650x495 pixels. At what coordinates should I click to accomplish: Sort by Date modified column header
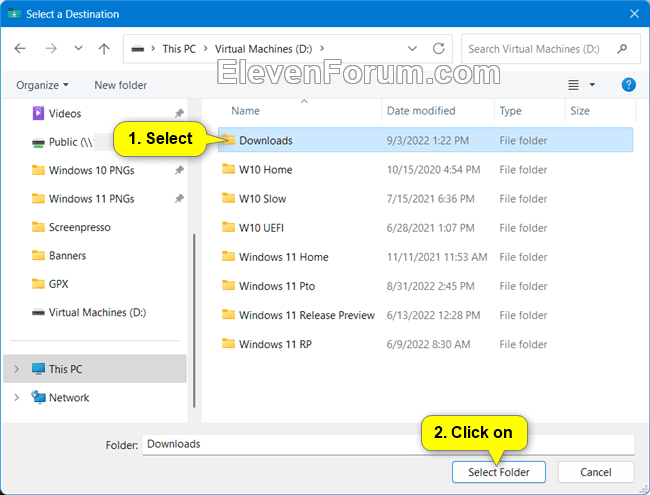[x=421, y=111]
